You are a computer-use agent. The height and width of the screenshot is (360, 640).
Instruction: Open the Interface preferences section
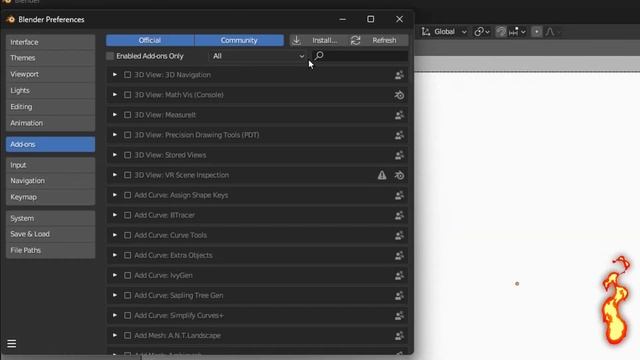point(51,42)
